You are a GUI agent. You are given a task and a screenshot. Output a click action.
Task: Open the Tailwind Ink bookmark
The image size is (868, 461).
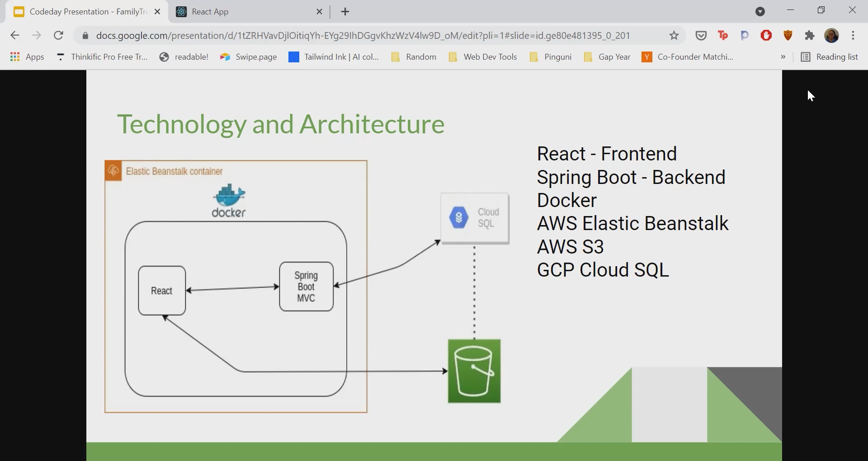tap(334, 56)
